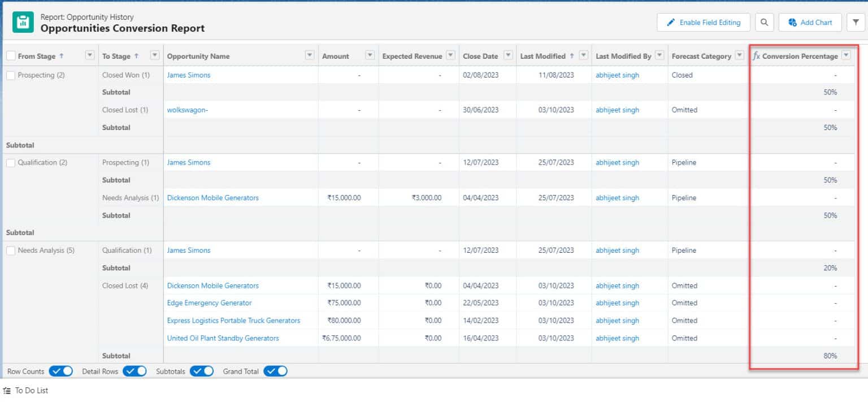868x402 pixels.
Task: Open the Dickenson Mobile Generators opportunity
Action: (x=213, y=197)
